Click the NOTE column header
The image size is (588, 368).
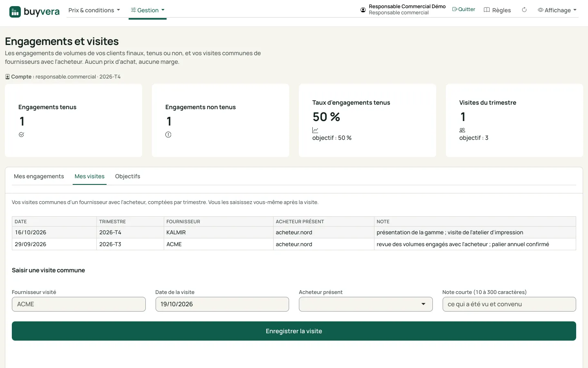click(x=475, y=222)
